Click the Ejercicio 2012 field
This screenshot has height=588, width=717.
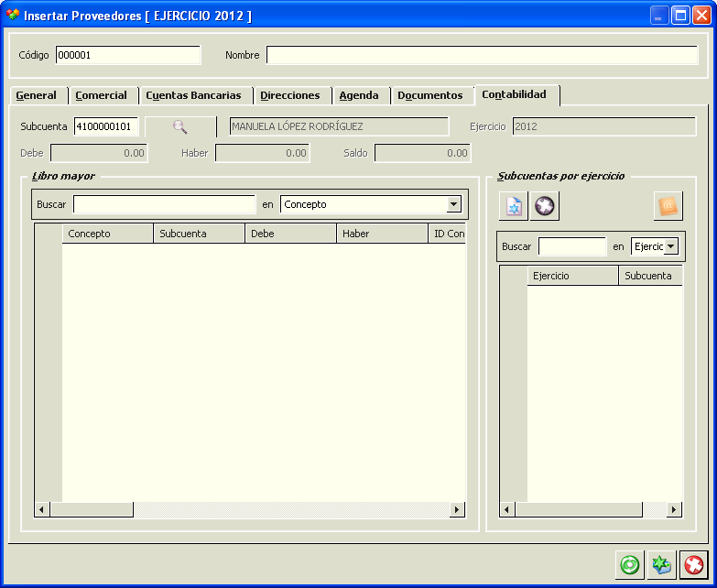pos(604,126)
